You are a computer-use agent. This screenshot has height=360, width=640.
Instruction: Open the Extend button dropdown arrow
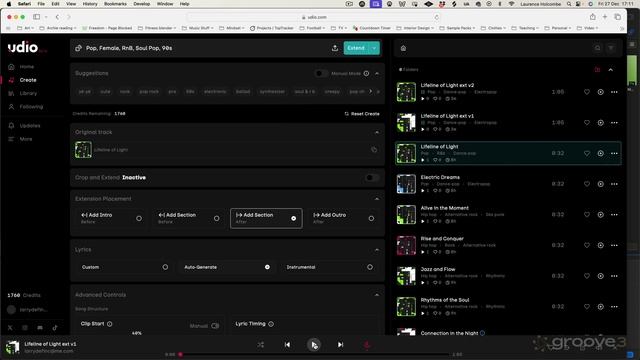[x=374, y=48]
